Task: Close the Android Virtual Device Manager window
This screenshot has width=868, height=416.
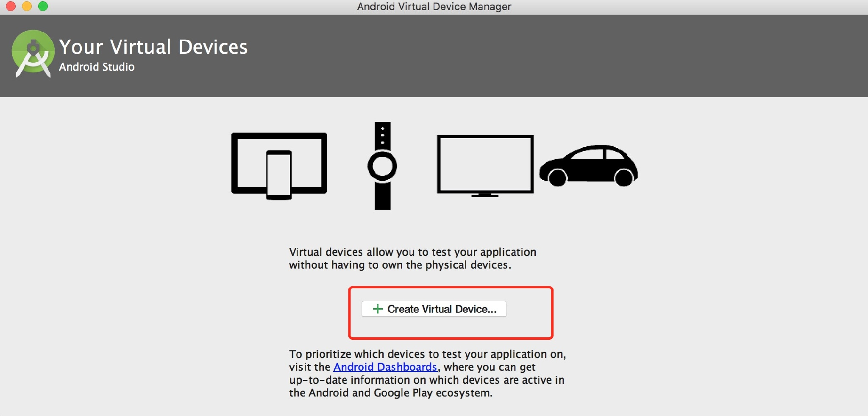Action: [x=11, y=6]
